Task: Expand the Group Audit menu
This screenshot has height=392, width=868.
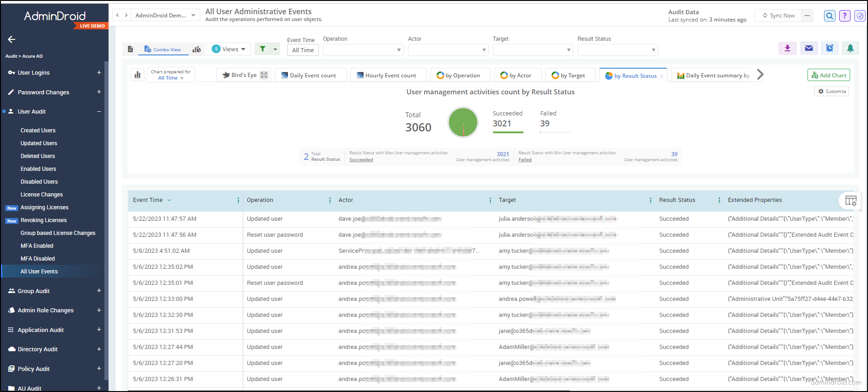Action: pos(99,291)
